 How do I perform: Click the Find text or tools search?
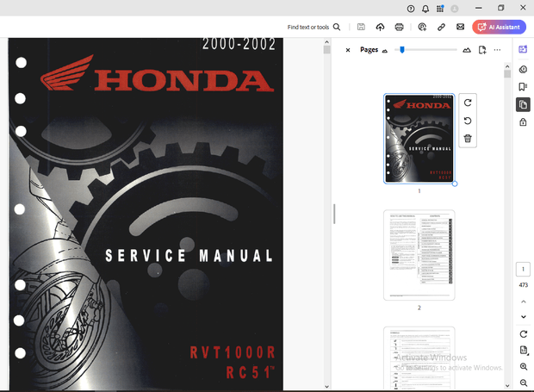click(314, 27)
